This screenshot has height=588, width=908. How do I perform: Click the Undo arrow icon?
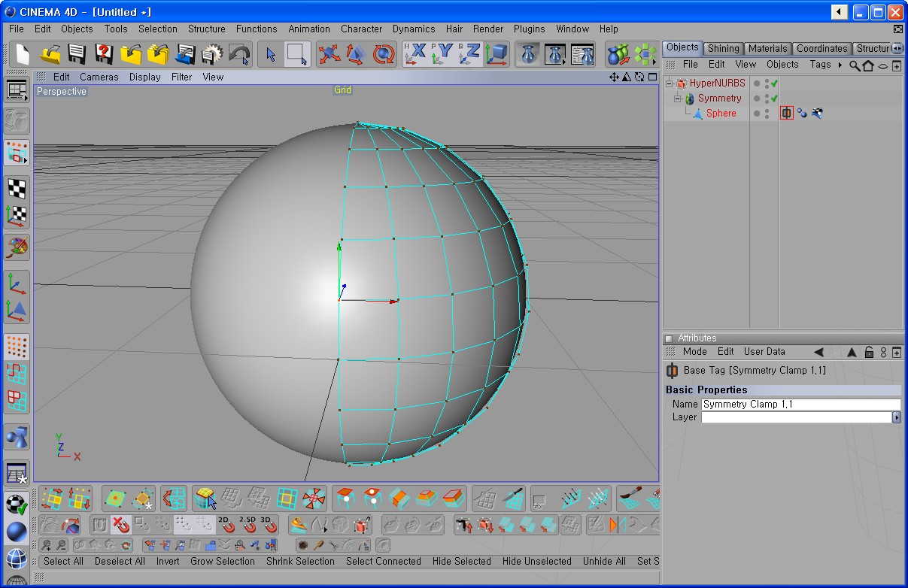pyautogui.click(x=239, y=54)
